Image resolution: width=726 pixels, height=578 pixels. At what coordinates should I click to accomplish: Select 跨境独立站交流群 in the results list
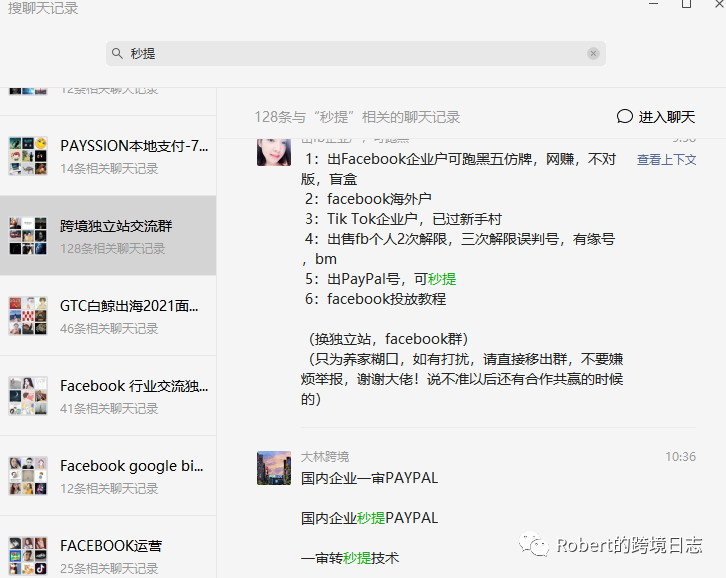coord(108,236)
